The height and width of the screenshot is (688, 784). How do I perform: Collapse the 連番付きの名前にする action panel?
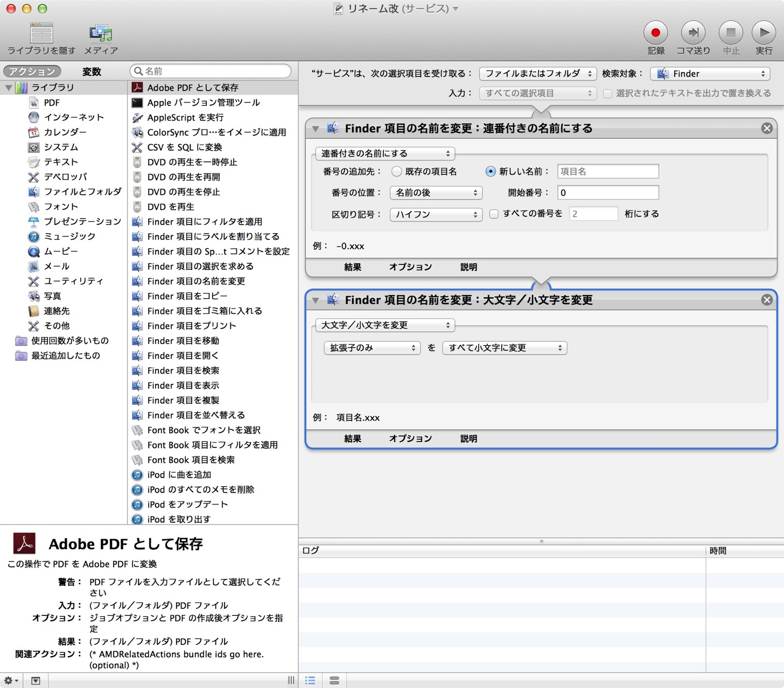[316, 129]
